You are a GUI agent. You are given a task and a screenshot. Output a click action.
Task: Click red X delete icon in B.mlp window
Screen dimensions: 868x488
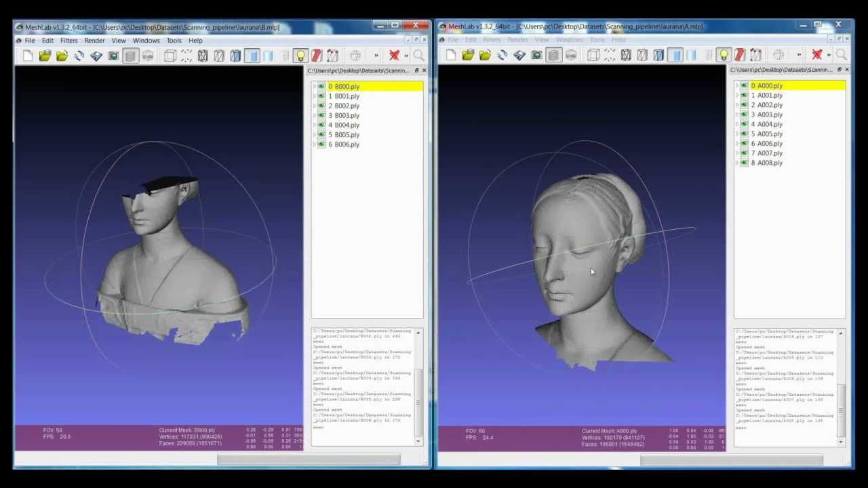tap(394, 56)
